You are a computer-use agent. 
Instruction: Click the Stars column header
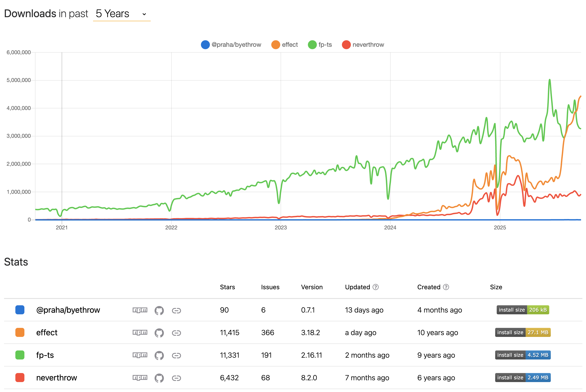pos(227,287)
